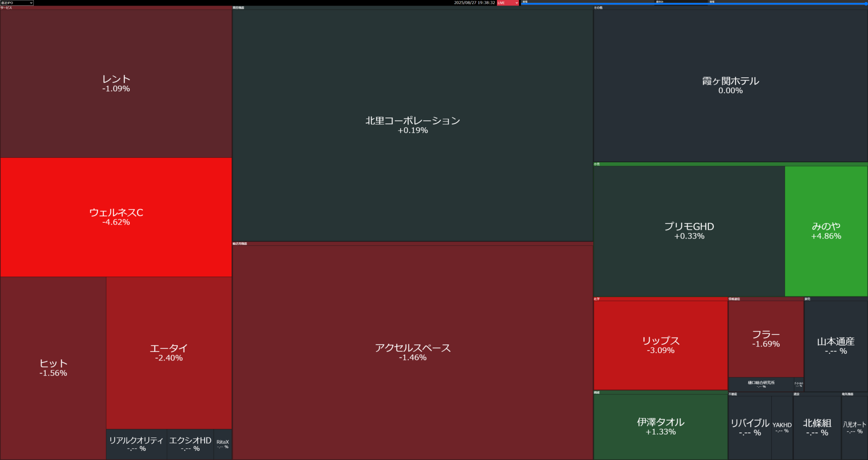Jump to 後場 marker on the timeline
Screen dimensions: 868x460
712,2
